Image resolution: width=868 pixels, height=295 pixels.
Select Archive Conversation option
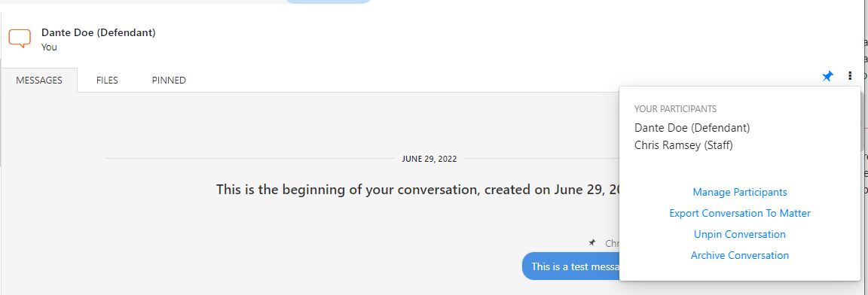point(740,255)
